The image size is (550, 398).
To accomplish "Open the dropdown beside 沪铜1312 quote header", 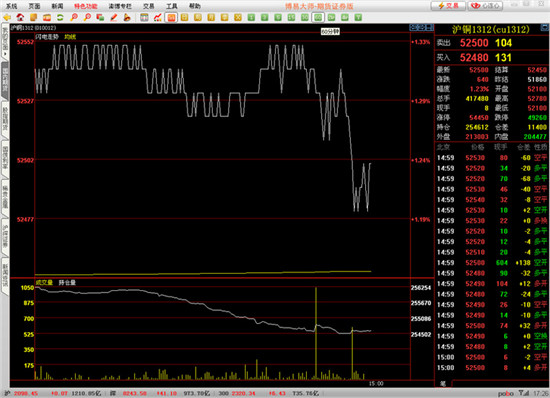I will [545, 27].
